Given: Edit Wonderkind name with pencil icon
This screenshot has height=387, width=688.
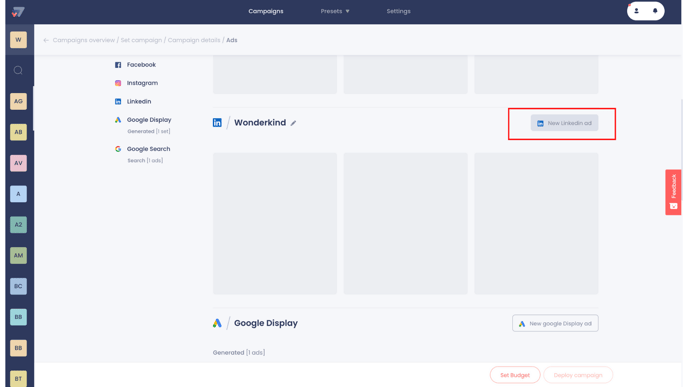Looking at the screenshot, I should click(294, 123).
